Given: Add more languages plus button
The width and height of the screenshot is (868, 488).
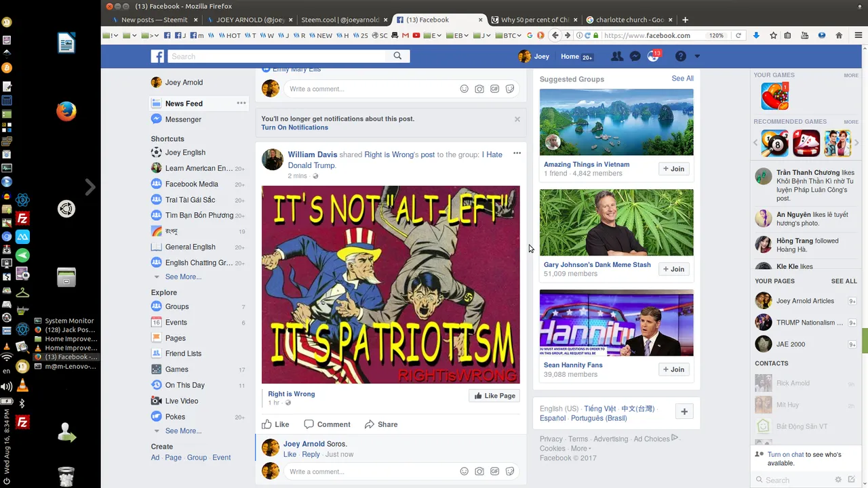Looking at the screenshot, I should click(684, 411).
